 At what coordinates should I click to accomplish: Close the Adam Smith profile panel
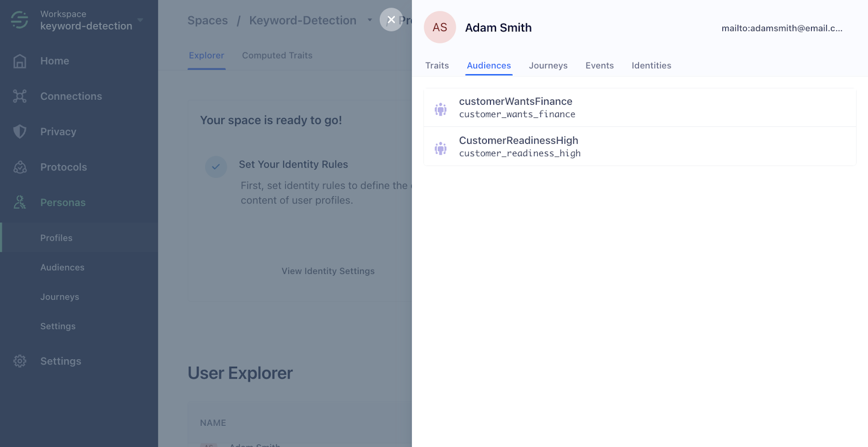pyautogui.click(x=391, y=20)
